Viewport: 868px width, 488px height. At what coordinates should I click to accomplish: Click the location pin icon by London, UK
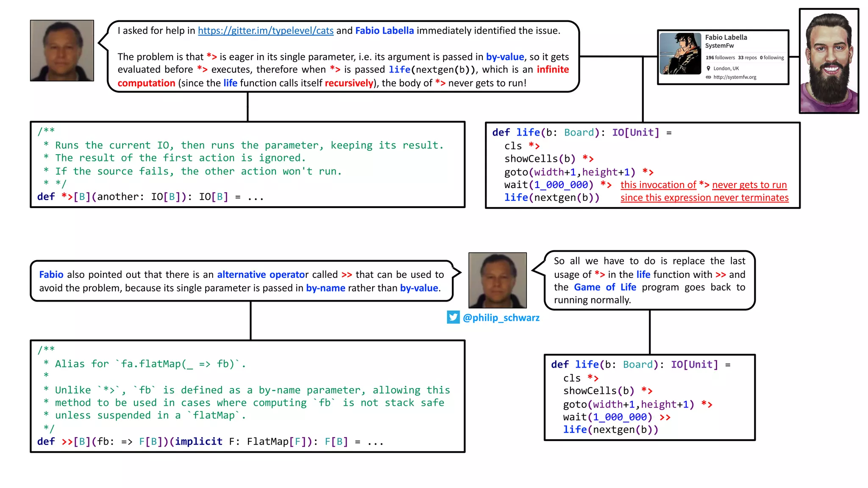tap(708, 68)
